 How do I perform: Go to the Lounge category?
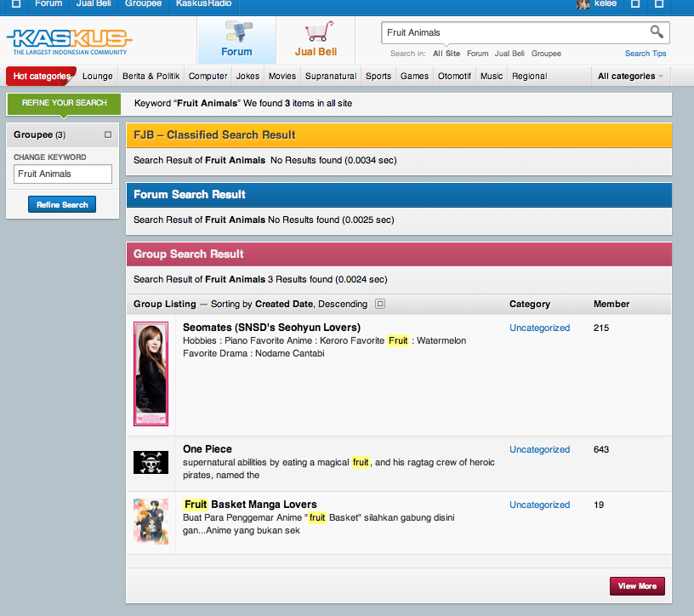(x=97, y=77)
